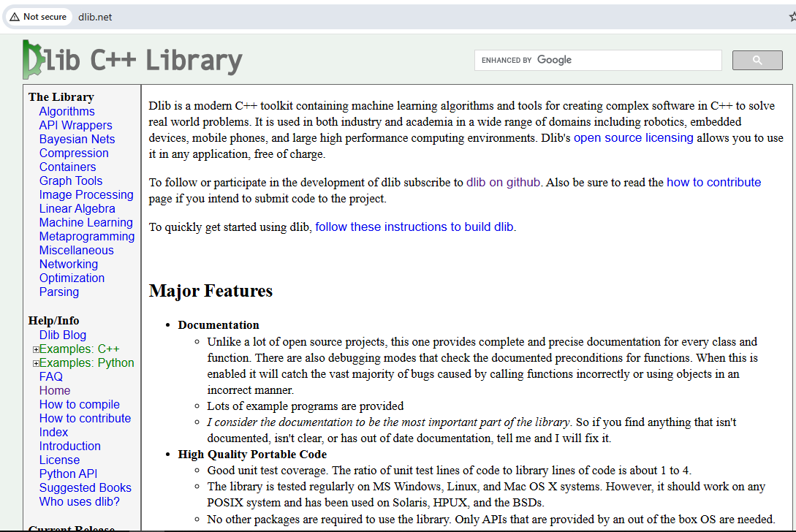
Task: Expand the Examples: Python tree node
Action: point(36,363)
